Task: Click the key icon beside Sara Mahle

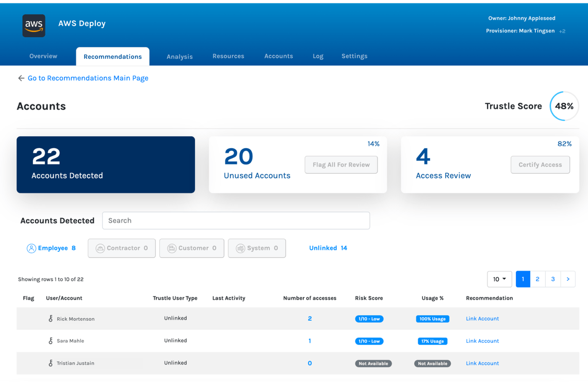Action: 51,341
